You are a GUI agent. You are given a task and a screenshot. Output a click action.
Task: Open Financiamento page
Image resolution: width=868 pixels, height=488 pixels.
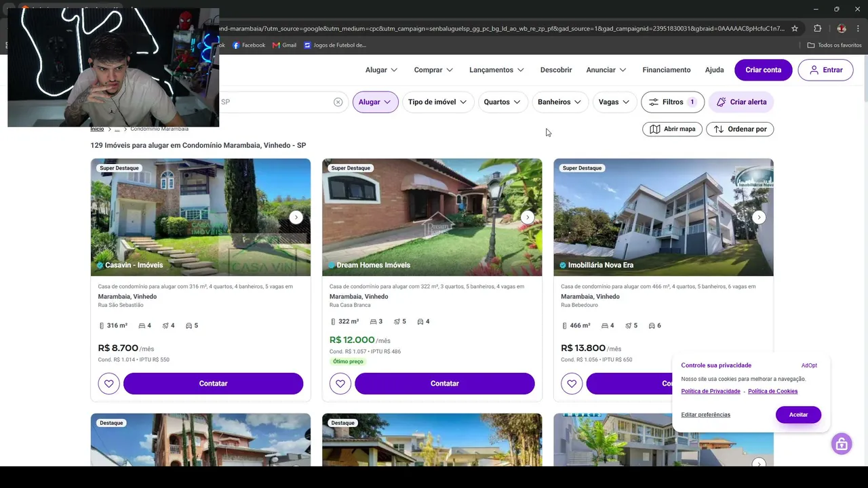(x=667, y=70)
